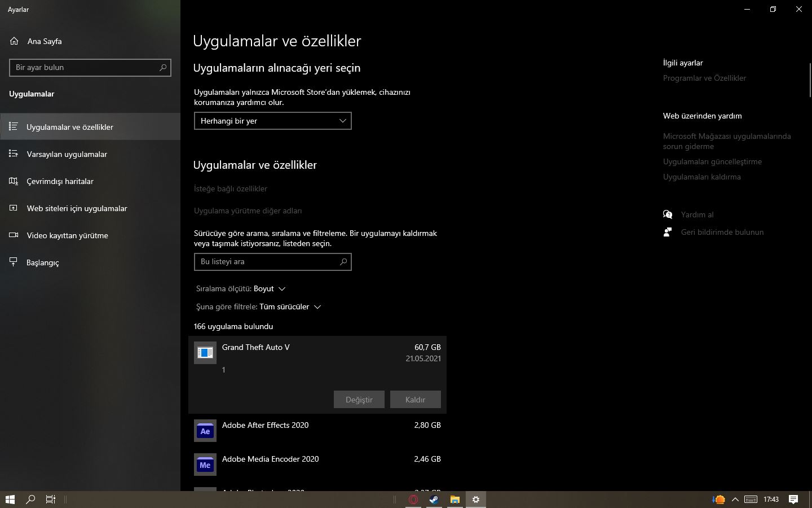This screenshot has height=508, width=812.
Task: Click the Değiştir button for GTA V
Action: click(359, 400)
